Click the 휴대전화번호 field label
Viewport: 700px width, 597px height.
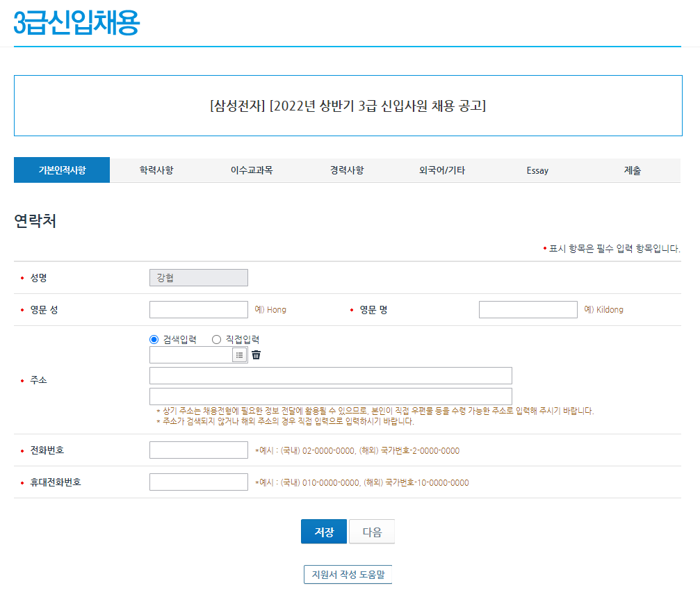[x=56, y=482]
